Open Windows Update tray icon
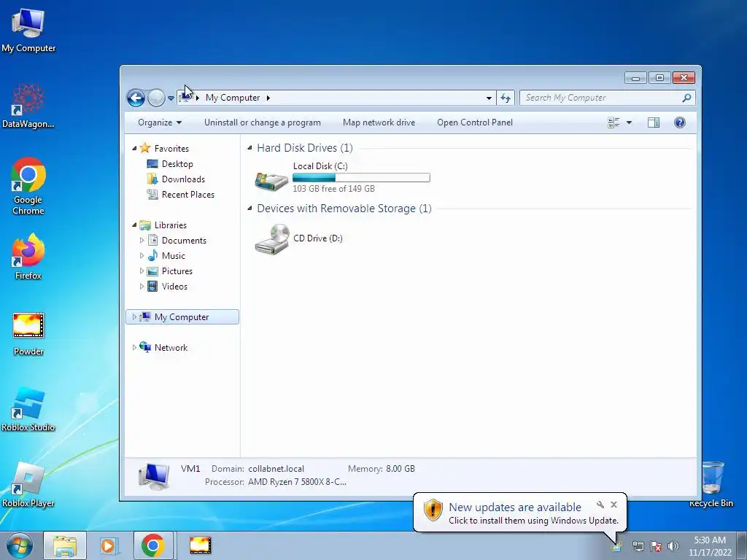This screenshot has width=747, height=560. [617, 547]
